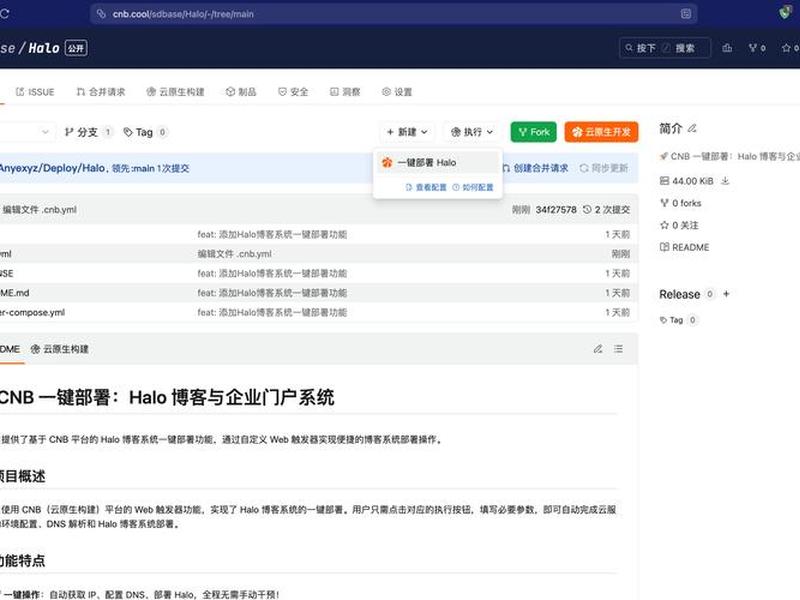The width and height of the screenshot is (800, 600).
Task: Open the 云原生构建 tab in top navigation
Action: pyautogui.click(x=175, y=92)
